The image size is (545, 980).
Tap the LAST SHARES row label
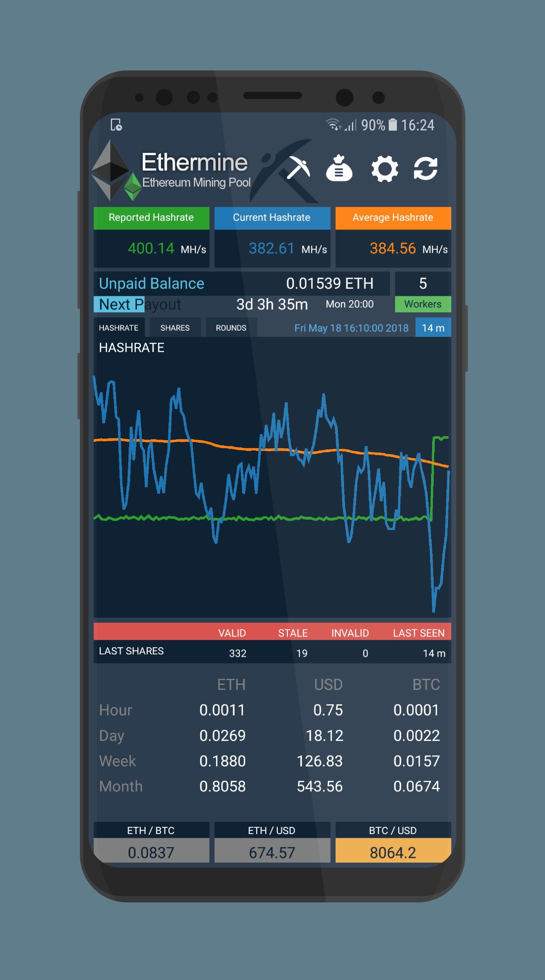(x=131, y=651)
